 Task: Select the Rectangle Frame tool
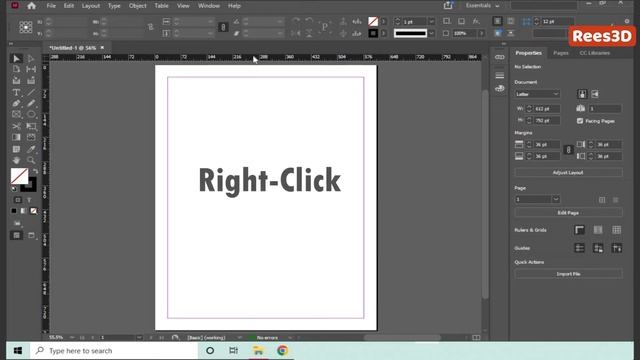[16, 115]
